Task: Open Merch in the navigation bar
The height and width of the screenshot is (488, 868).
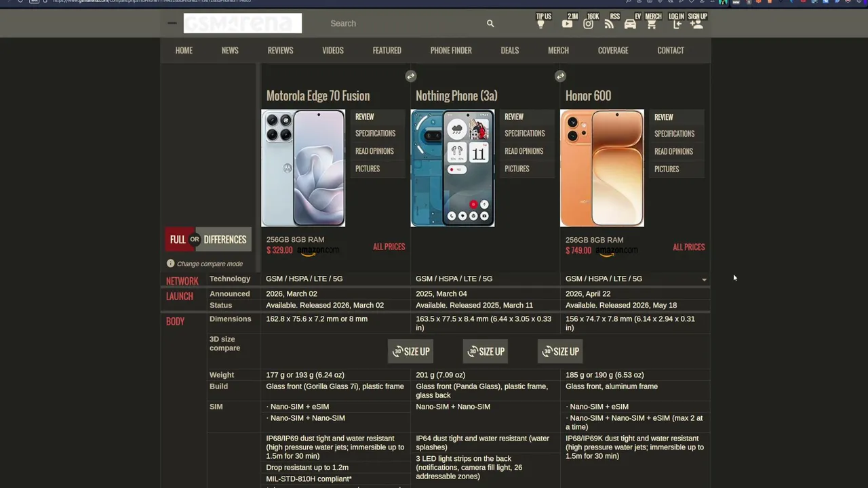Action: pos(558,50)
